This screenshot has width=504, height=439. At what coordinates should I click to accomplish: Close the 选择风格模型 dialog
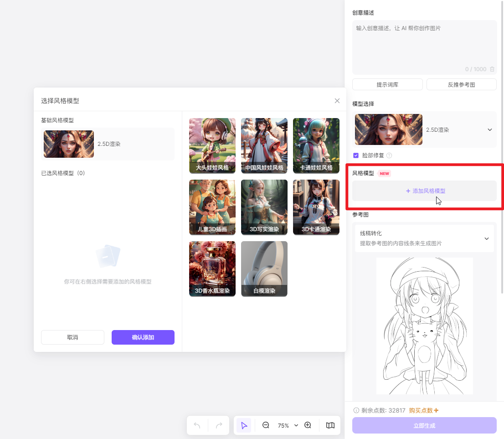(x=337, y=101)
